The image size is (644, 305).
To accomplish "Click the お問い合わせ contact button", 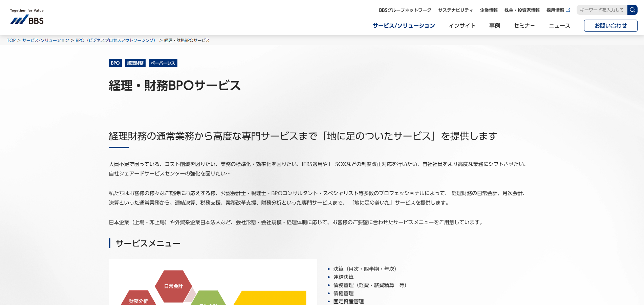I will click(610, 25).
